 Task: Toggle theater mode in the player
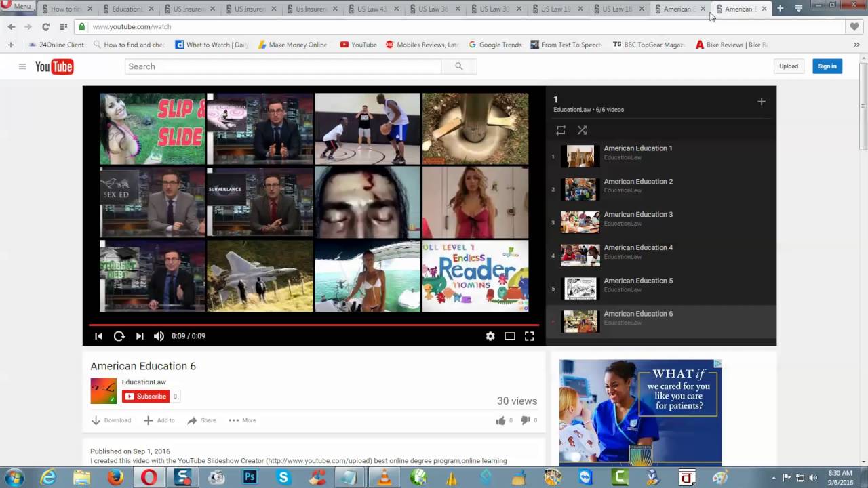point(510,336)
